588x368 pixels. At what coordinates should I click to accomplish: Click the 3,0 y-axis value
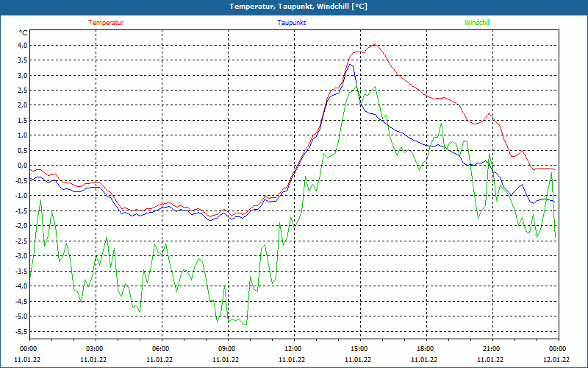23,75
